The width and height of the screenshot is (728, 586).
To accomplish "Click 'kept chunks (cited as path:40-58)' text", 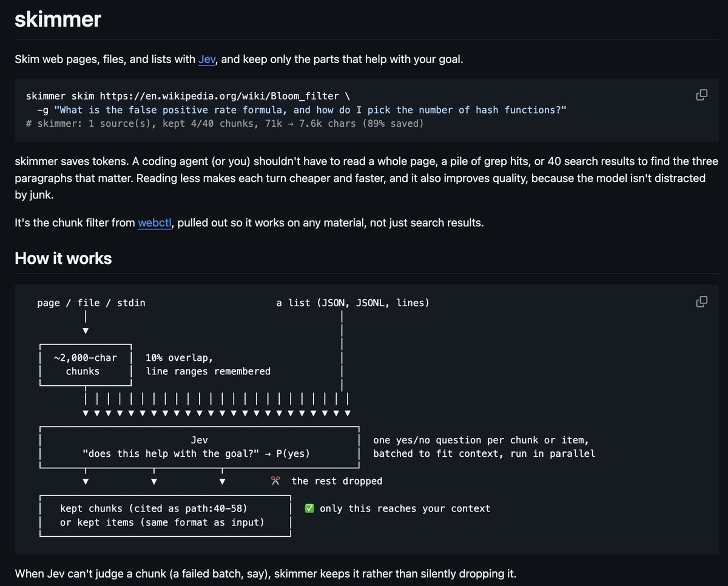I will (x=153, y=508).
